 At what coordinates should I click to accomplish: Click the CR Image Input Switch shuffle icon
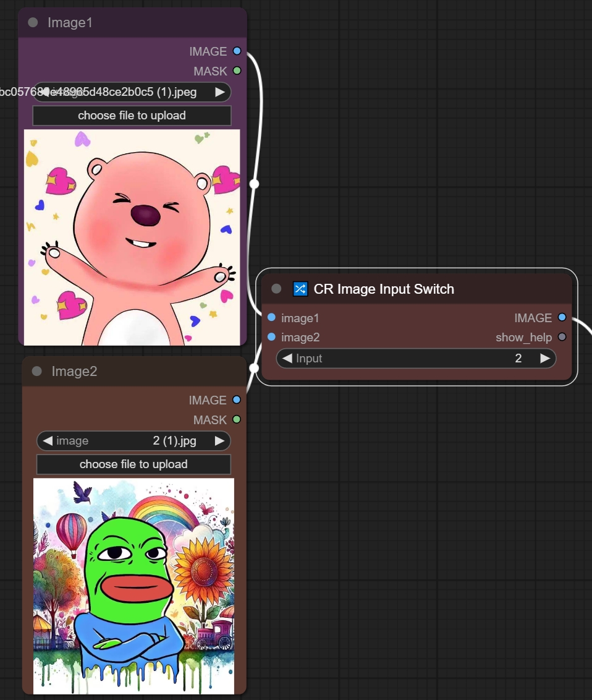pyautogui.click(x=300, y=289)
